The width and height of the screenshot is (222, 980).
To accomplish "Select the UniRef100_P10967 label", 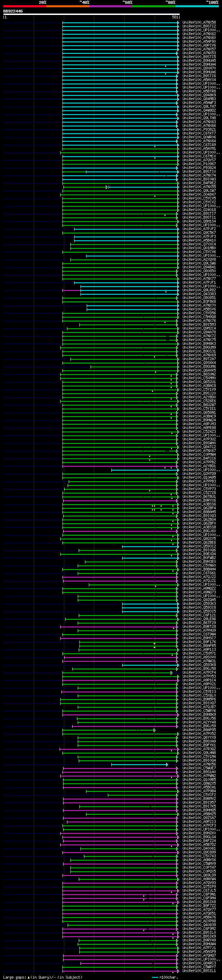I will tap(199, 164).
